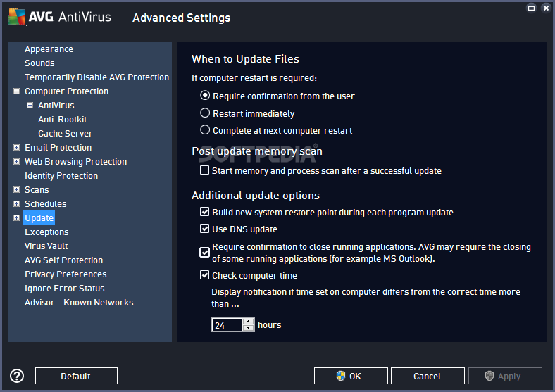Toggle Require confirmation to close running applications
555x392 pixels.
204,252
